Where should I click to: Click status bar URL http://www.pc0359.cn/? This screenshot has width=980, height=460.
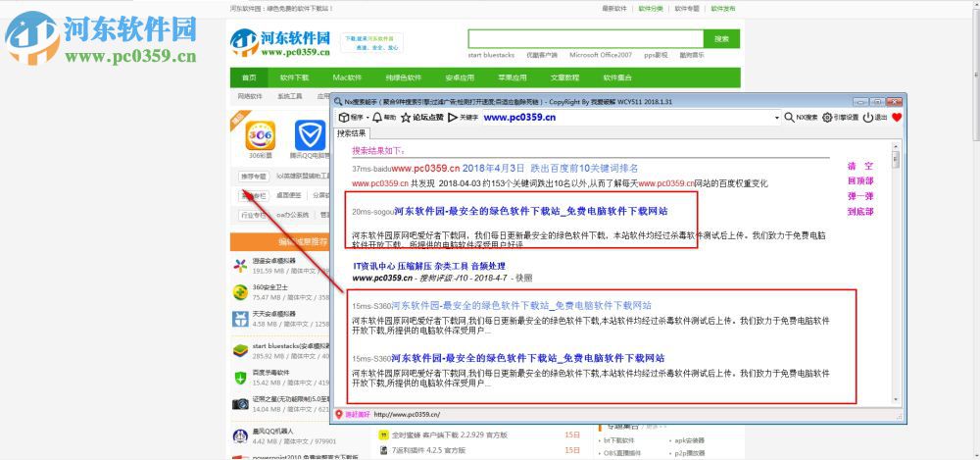pos(407,414)
